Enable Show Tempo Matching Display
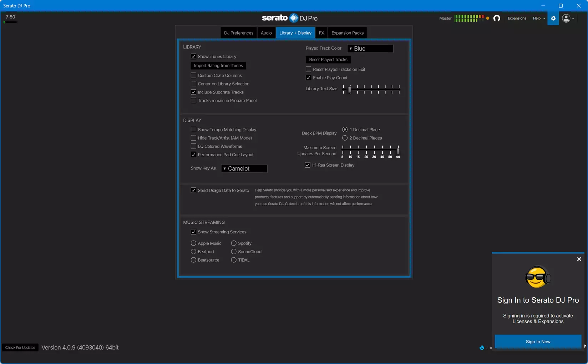588x364 pixels. click(x=193, y=130)
